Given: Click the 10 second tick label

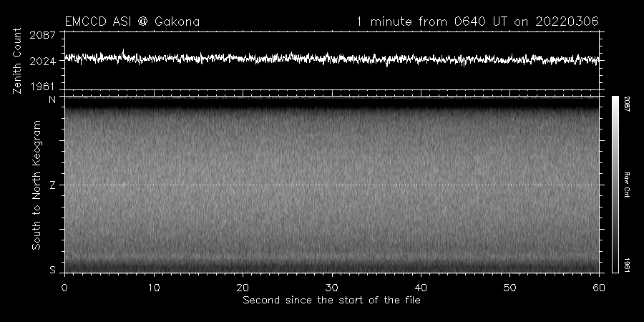Looking at the screenshot, I should pyautogui.click(x=154, y=288).
